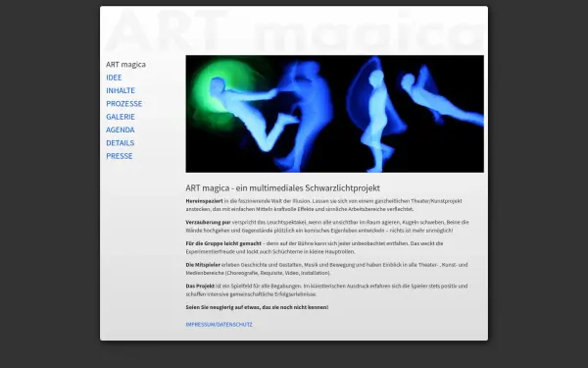Click the ART magica sidebar title

coord(125,64)
